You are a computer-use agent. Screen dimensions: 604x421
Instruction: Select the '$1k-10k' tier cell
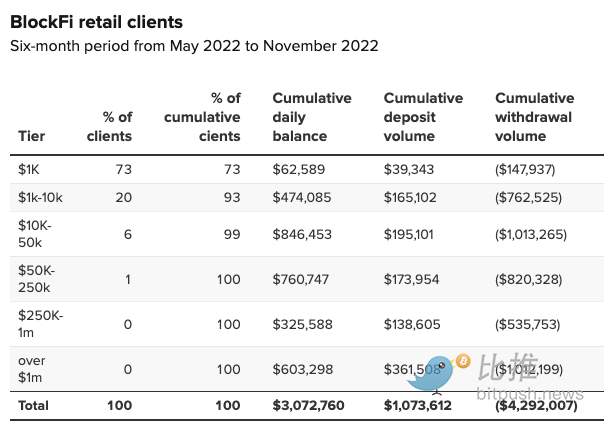[40, 198]
